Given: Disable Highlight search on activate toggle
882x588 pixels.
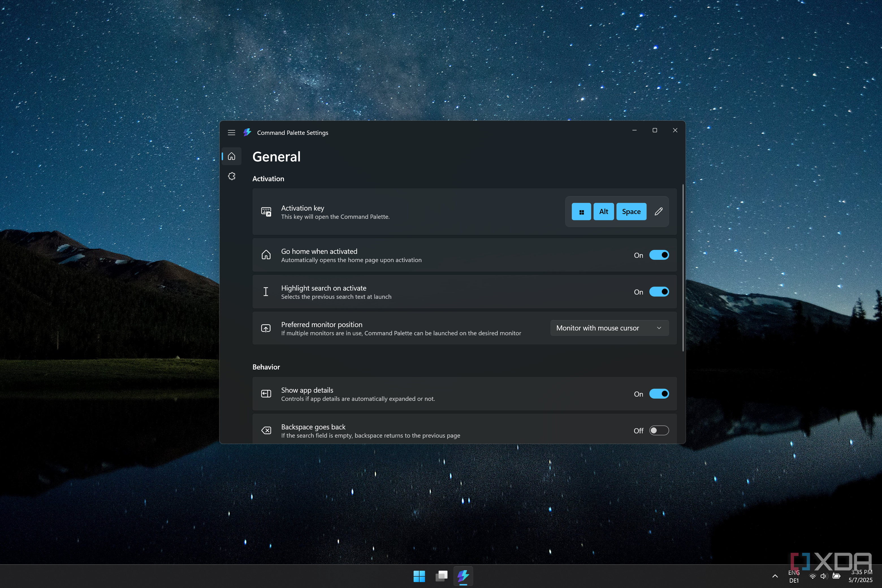Looking at the screenshot, I should click(659, 292).
